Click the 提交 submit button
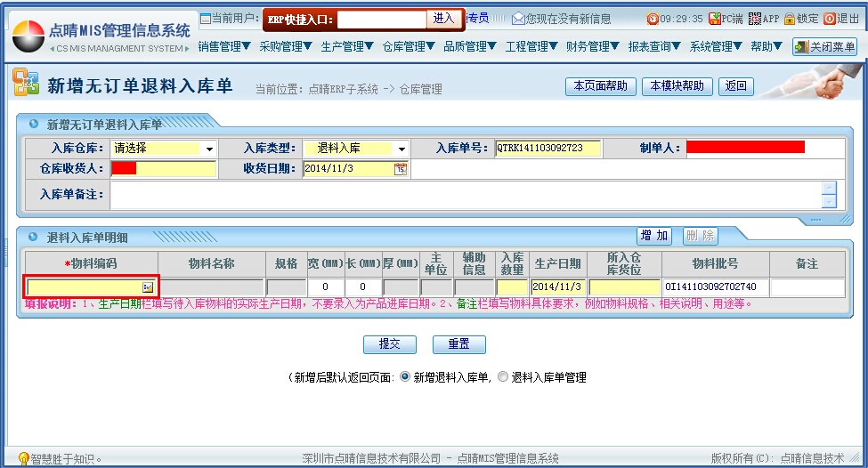This screenshot has height=468, width=868. coord(390,344)
